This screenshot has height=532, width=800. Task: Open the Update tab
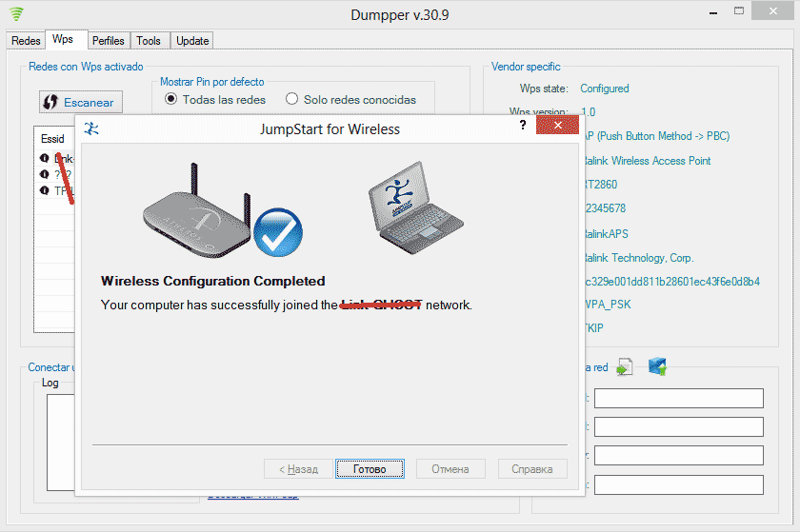(192, 40)
